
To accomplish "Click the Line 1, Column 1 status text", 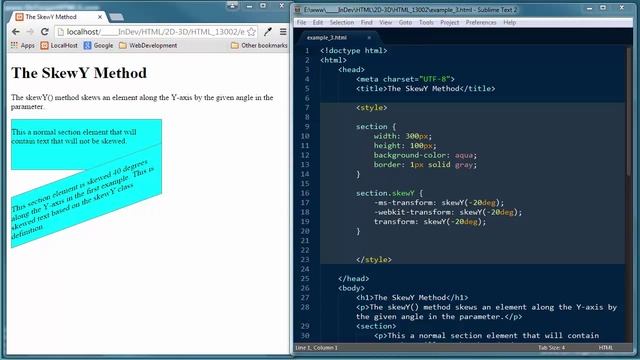I will point(316,348).
